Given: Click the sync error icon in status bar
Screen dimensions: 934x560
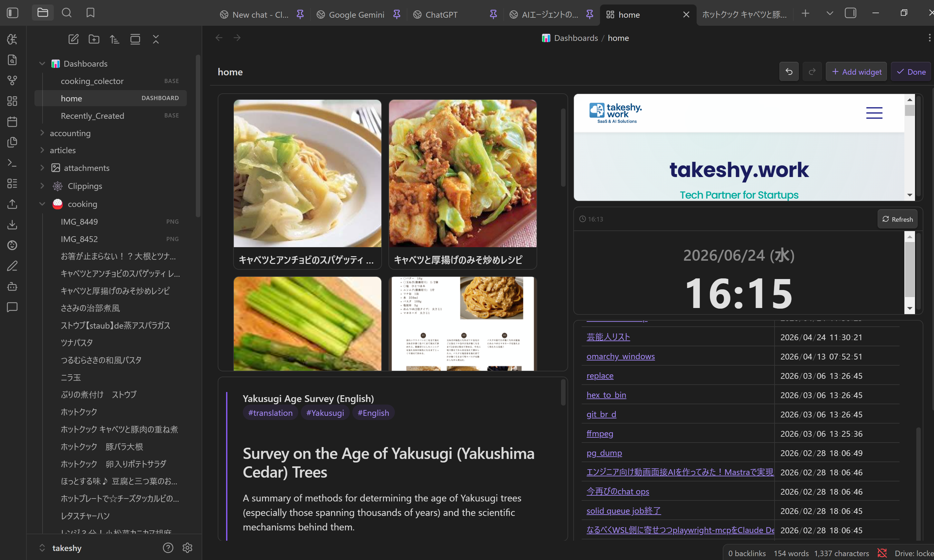Looking at the screenshot, I should coord(882,553).
